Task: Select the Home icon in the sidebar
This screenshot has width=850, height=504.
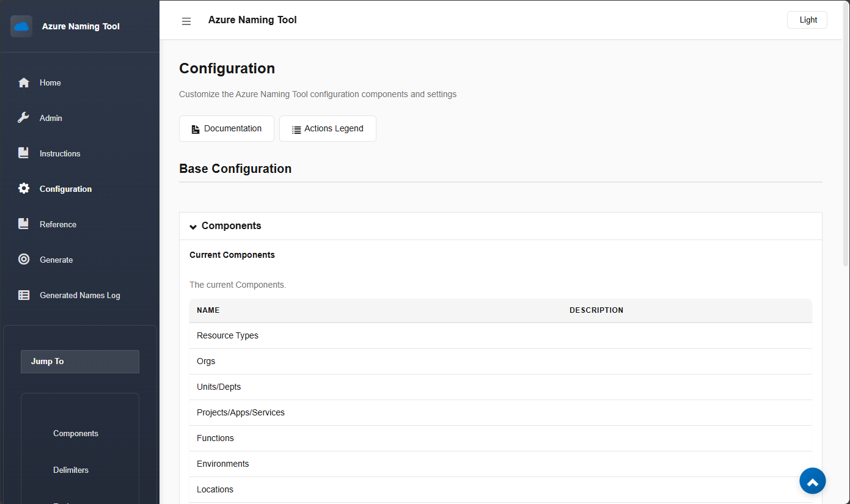Action: click(23, 82)
